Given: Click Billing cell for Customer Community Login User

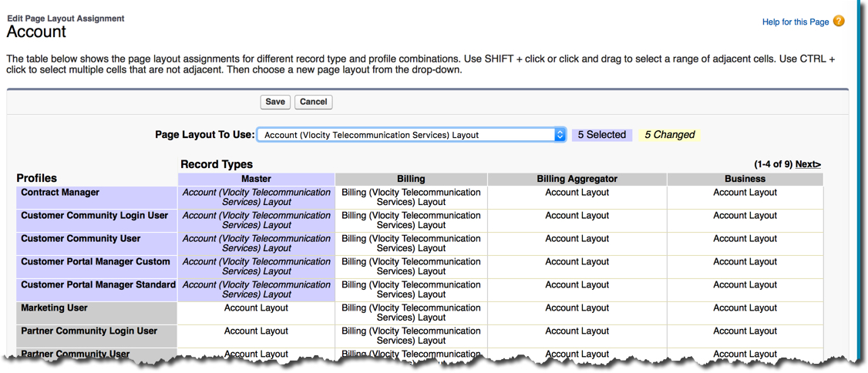Looking at the screenshot, I should click(x=412, y=220).
